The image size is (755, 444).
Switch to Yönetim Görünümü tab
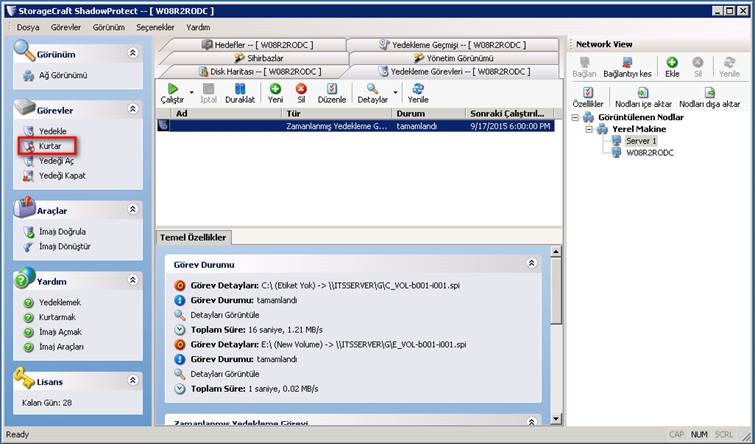click(x=454, y=58)
